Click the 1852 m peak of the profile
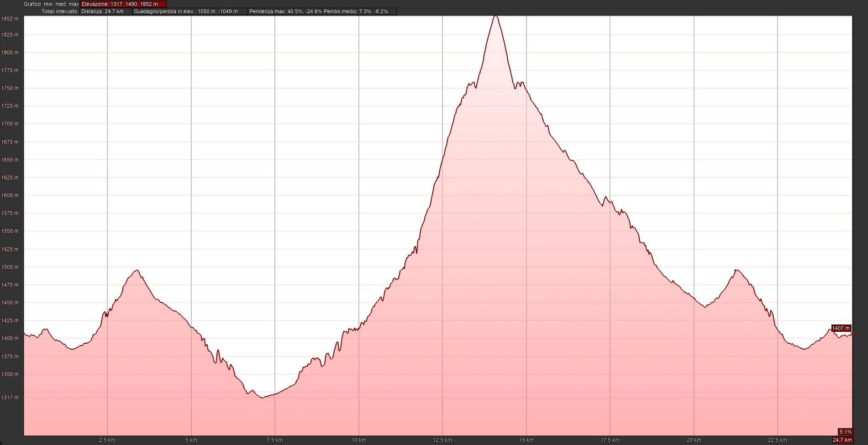The image size is (868, 445). click(495, 16)
